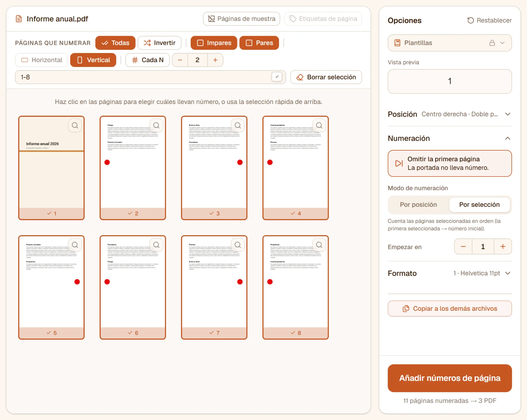Toggle the Horizontal orientation filter

(42, 60)
